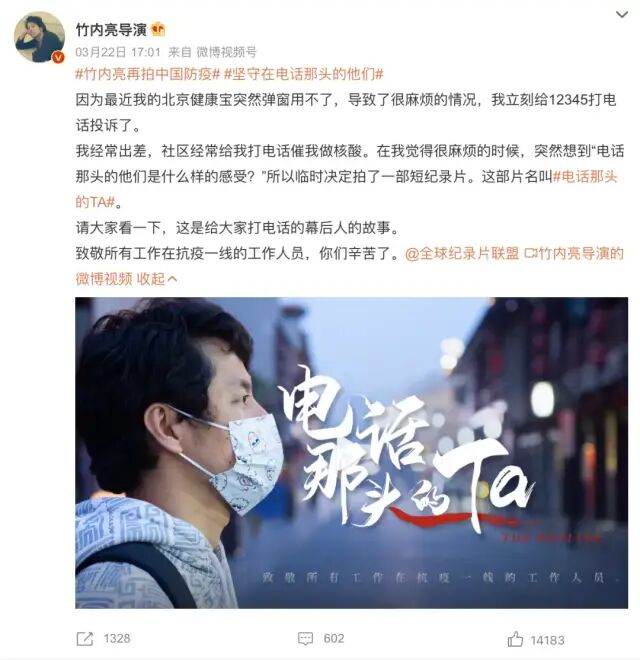
Task: Click the 微博视频号 source label
Action: (227, 52)
